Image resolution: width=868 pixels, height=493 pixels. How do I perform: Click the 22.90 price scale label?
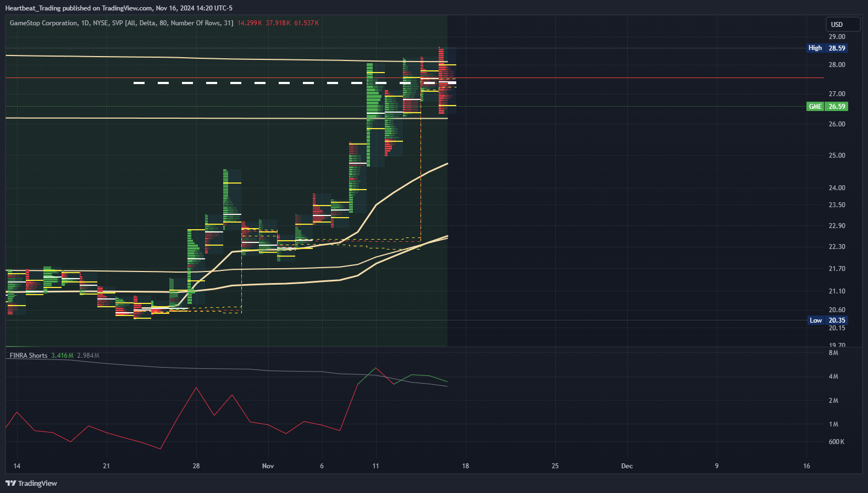837,226
